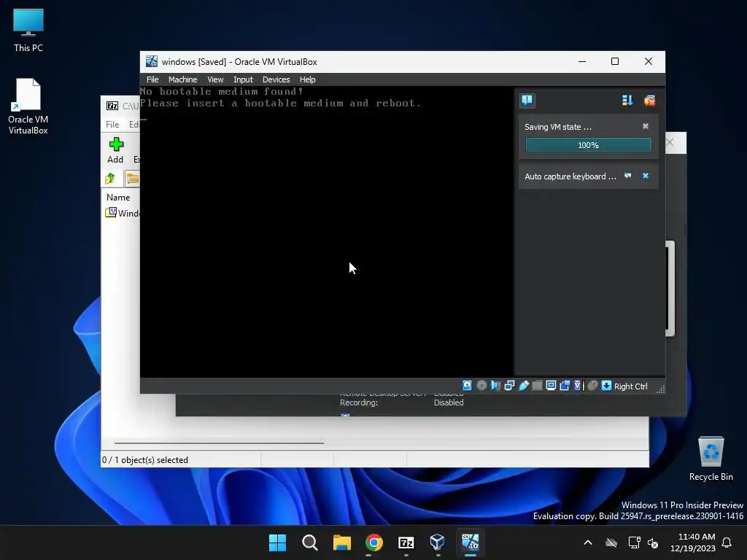Click the muted volume tray icon

[x=653, y=542]
